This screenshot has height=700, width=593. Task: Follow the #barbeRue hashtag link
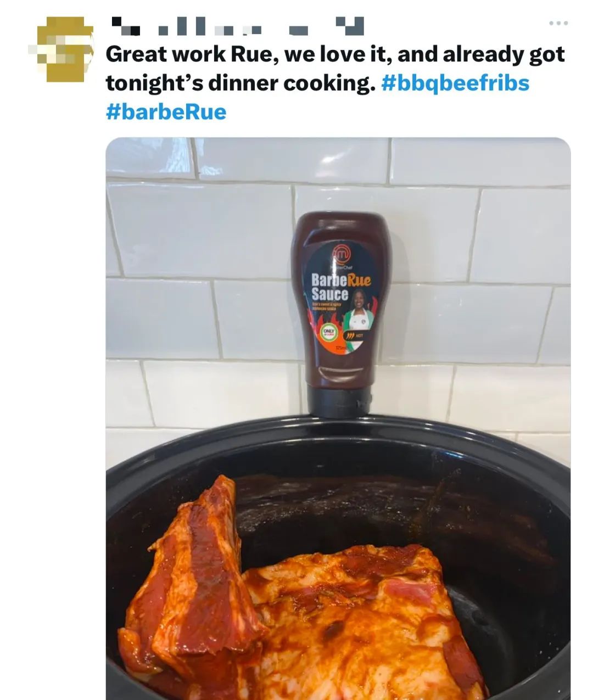coord(166,111)
